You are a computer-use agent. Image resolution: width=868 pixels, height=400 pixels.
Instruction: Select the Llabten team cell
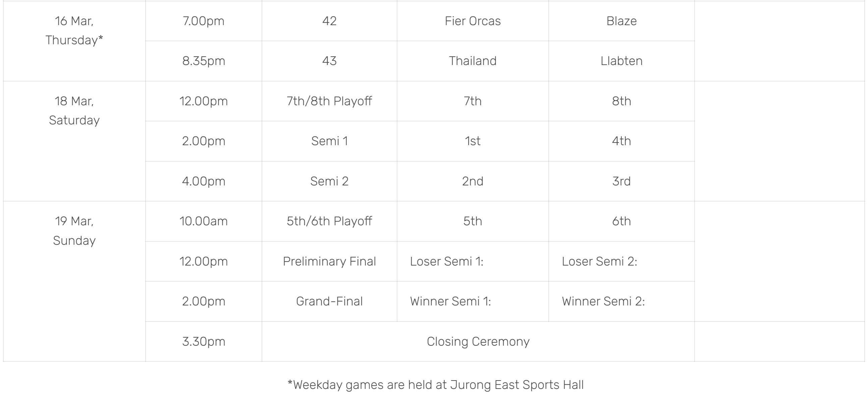click(621, 61)
